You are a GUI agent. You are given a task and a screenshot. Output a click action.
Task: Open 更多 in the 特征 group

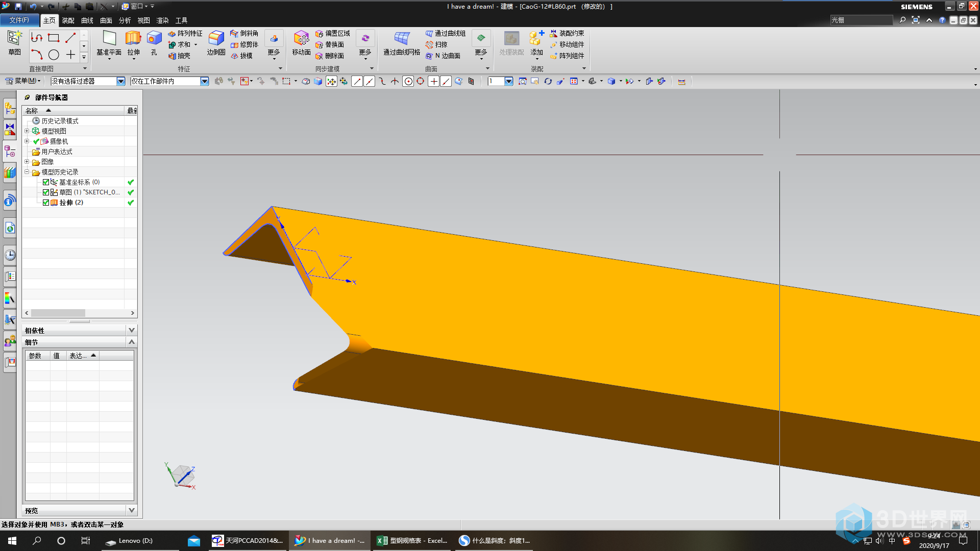(x=274, y=44)
